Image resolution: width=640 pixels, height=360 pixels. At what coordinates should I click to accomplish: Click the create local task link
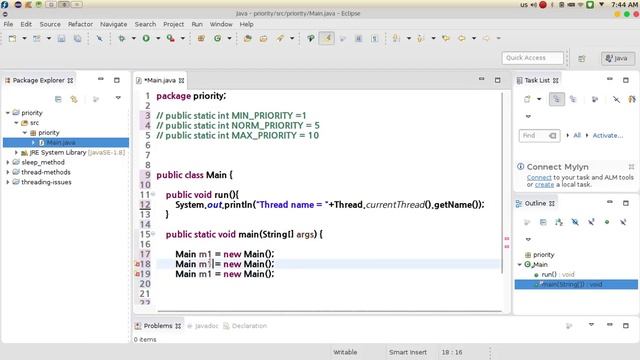point(544,184)
